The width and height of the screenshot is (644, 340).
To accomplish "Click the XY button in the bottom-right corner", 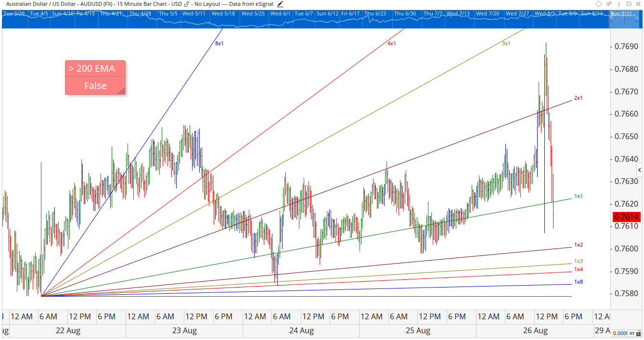I will [632, 333].
